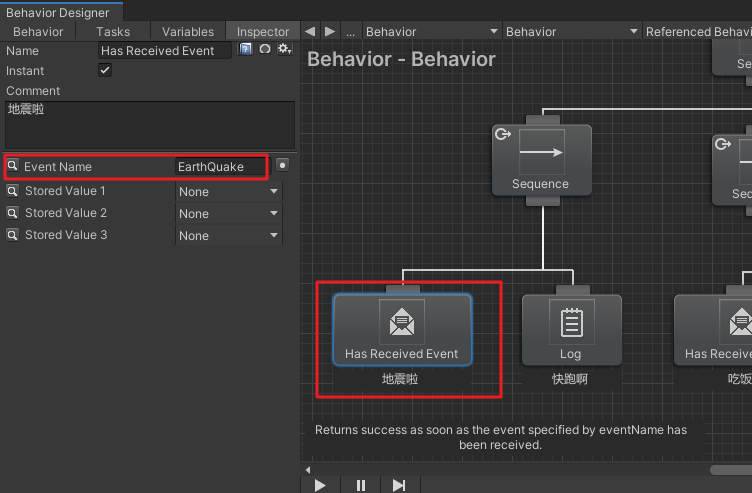Click the Stored Value 3 label

pyautogui.click(x=66, y=235)
